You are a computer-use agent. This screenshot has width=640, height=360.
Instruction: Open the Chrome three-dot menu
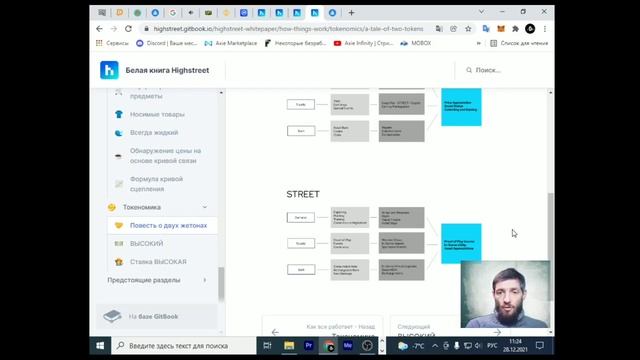[545, 29]
